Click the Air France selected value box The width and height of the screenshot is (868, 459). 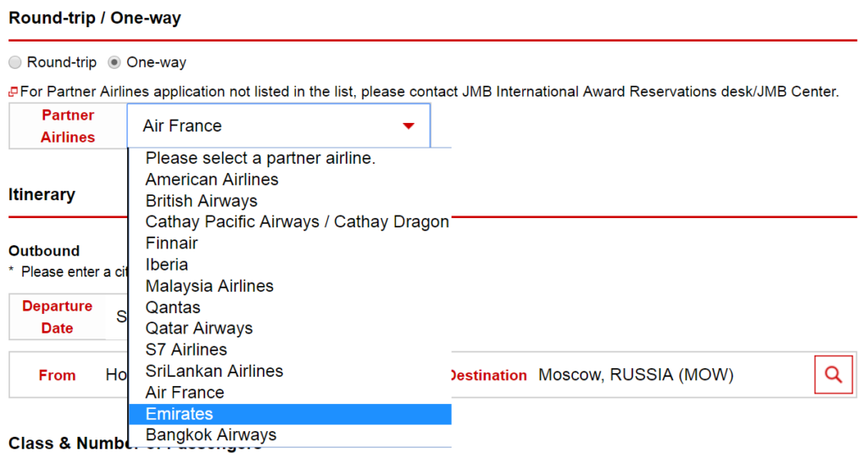coord(278,126)
